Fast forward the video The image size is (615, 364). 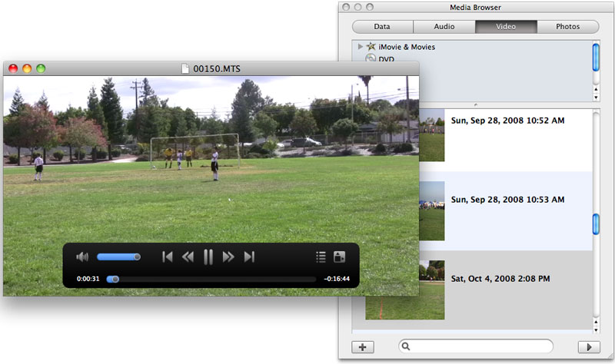click(228, 257)
